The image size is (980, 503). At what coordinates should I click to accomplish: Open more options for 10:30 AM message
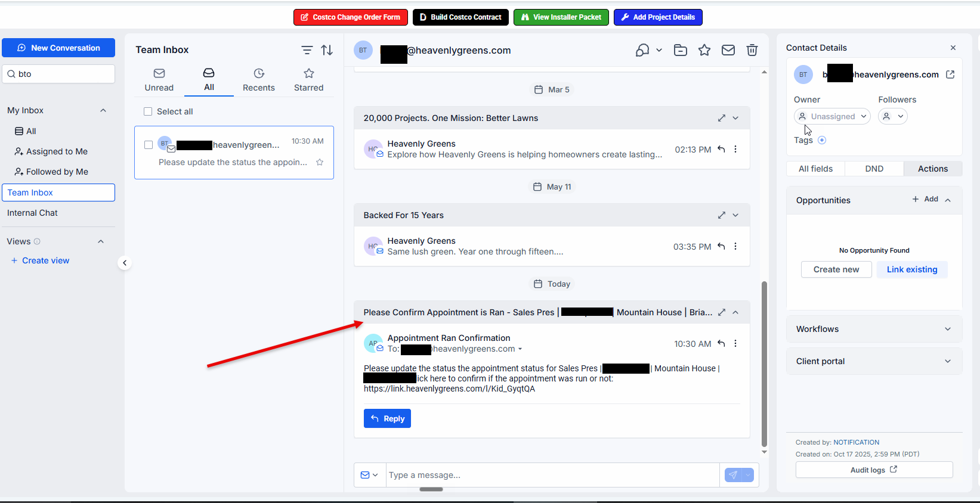click(735, 343)
